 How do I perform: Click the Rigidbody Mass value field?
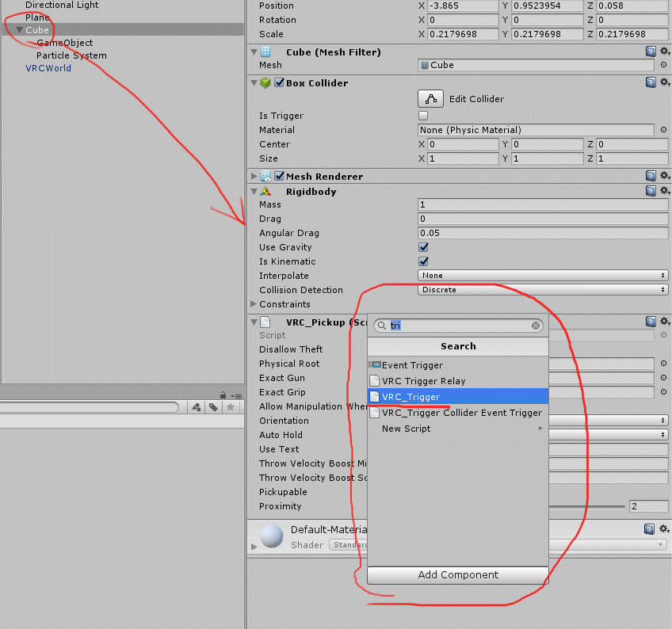tap(543, 204)
